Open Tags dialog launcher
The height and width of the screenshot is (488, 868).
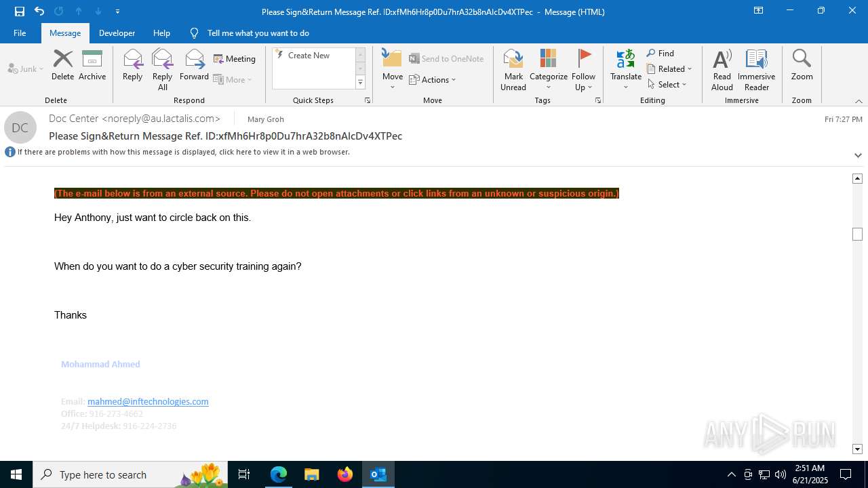point(598,100)
